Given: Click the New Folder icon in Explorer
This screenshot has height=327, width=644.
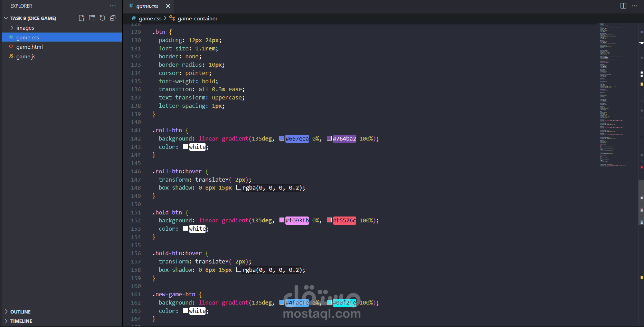Looking at the screenshot, I should point(92,18).
